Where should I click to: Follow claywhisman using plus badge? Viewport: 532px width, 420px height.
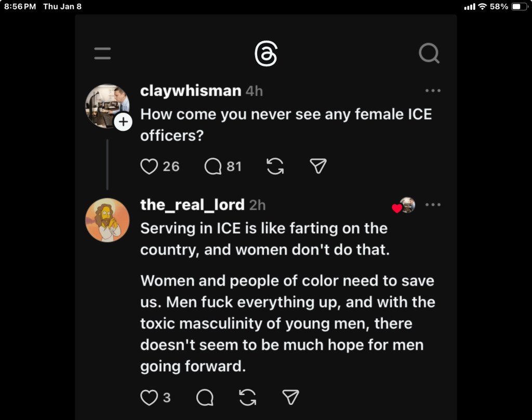(x=123, y=122)
